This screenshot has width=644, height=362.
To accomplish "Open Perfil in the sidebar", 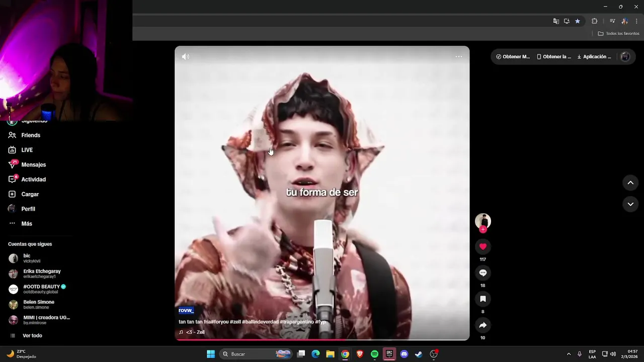I will [x=28, y=209].
